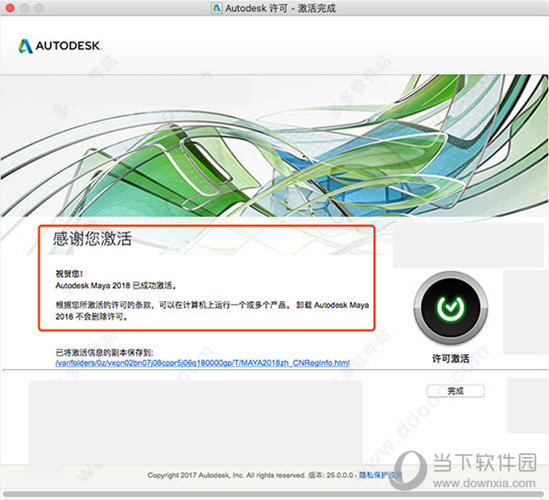Screen dimensions: 549x500
Task: Click the grayed-out minimize window button
Action: (x=25, y=8)
